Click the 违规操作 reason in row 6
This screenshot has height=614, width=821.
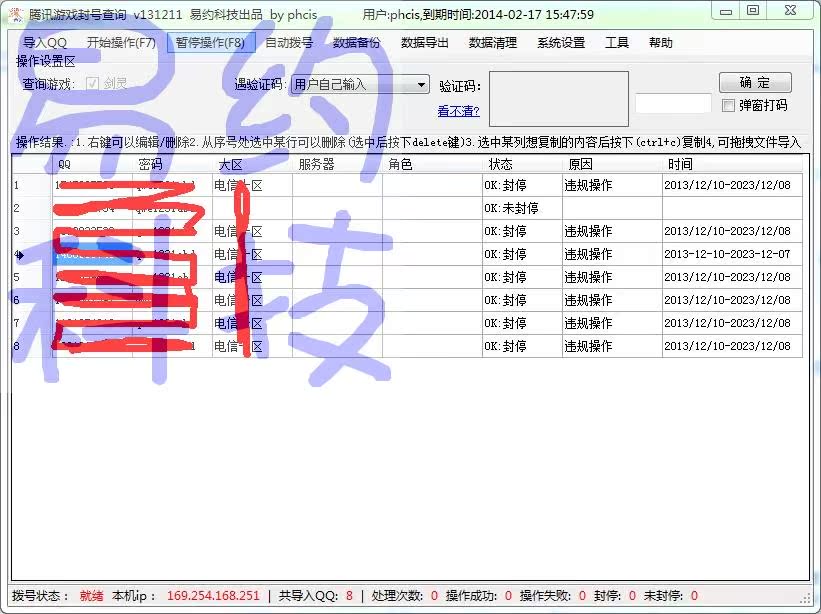point(612,300)
